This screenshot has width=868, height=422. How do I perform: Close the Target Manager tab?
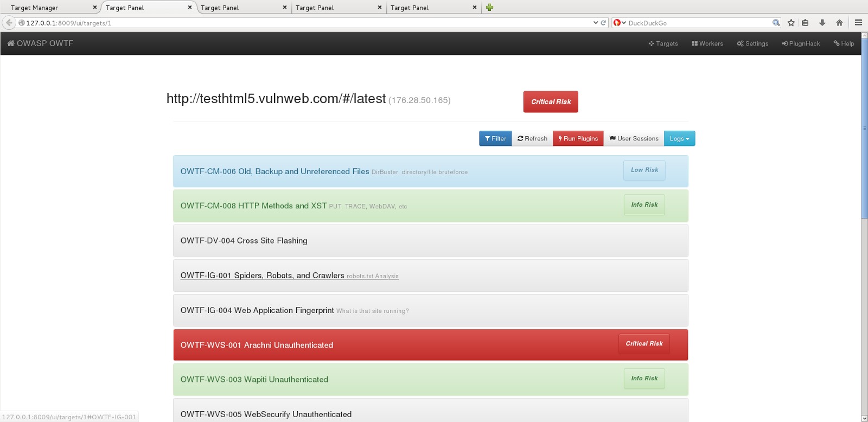(95, 8)
